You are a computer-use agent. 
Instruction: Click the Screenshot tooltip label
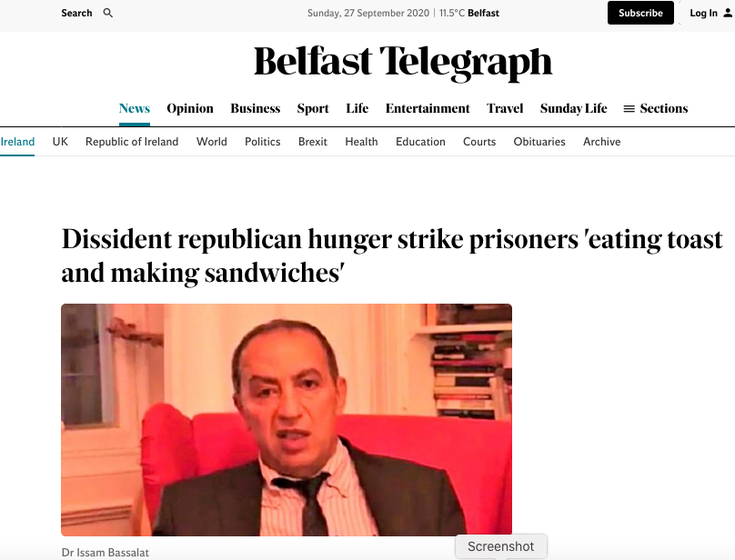pos(500,546)
